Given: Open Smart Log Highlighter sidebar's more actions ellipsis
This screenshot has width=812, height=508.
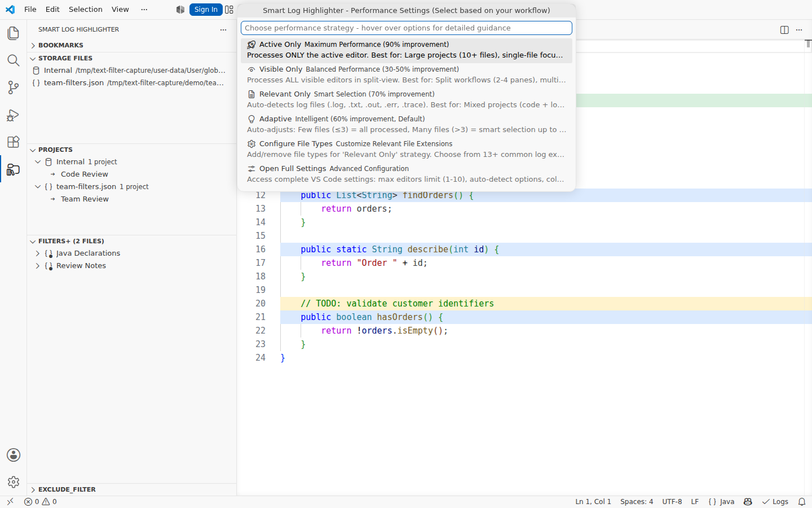Looking at the screenshot, I should pyautogui.click(x=223, y=29).
